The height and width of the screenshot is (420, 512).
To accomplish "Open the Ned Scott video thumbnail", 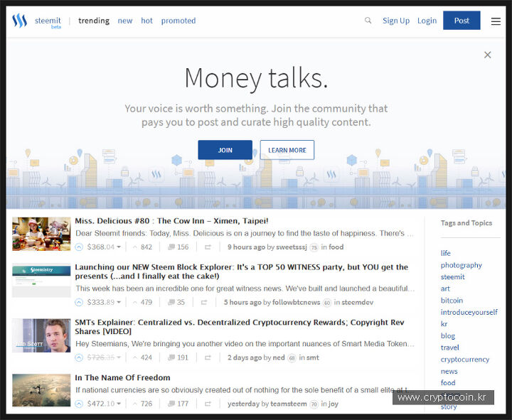I will pyautogui.click(x=41, y=335).
